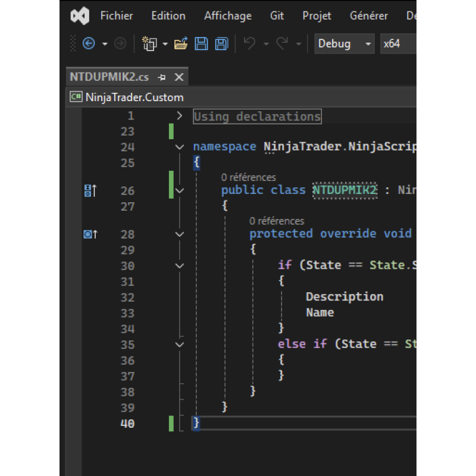Open the NinjaTrader.Custom project navigation dropdown
The width and height of the screenshot is (476, 476).
(x=242, y=98)
